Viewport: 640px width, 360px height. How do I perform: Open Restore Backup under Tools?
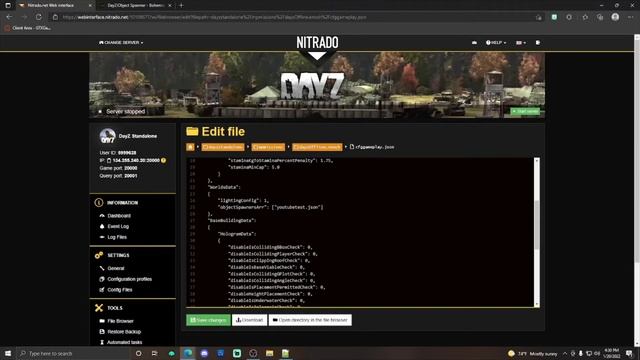tap(124, 331)
